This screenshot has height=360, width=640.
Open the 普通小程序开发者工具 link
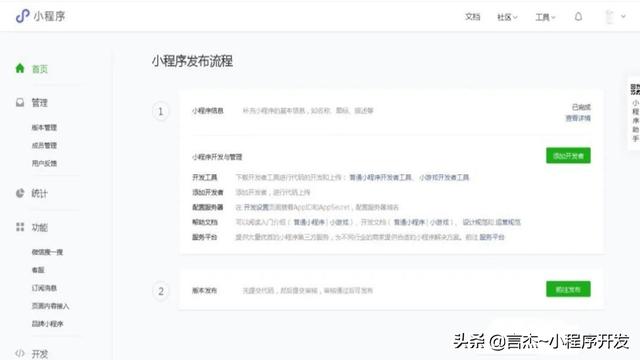(x=380, y=177)
